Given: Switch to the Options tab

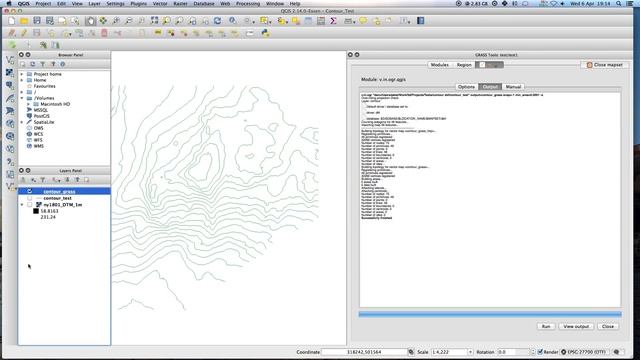Looking at the screenshot, I should [466, 87].
